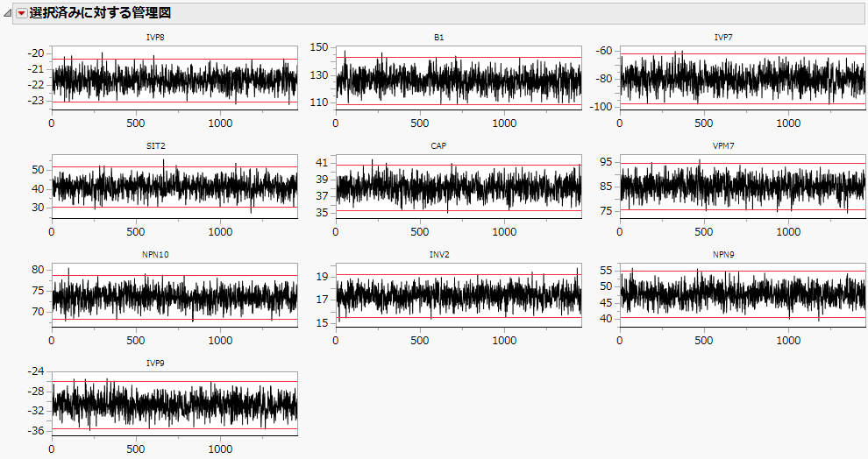Click the NPN10 chart title
The height and width of the screenshot is (459, 868).
(155, 255)
